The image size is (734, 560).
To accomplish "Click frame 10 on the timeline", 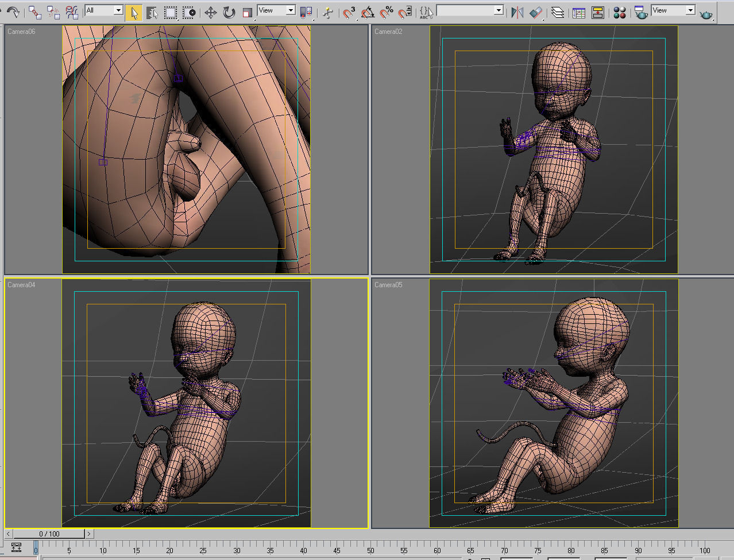I will pos(103,550).
